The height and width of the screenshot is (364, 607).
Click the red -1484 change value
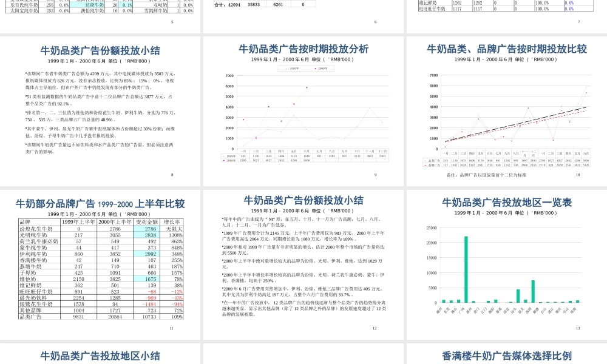149,304
